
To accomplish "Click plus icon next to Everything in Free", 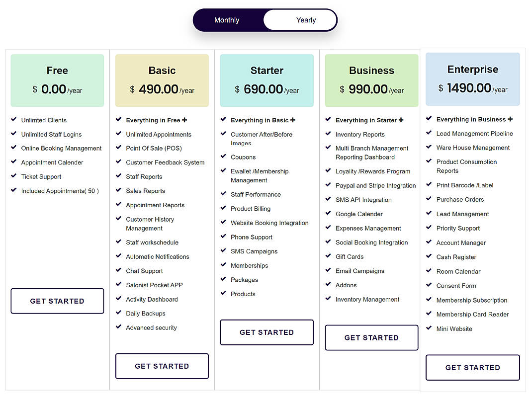I will click(184, 120).
